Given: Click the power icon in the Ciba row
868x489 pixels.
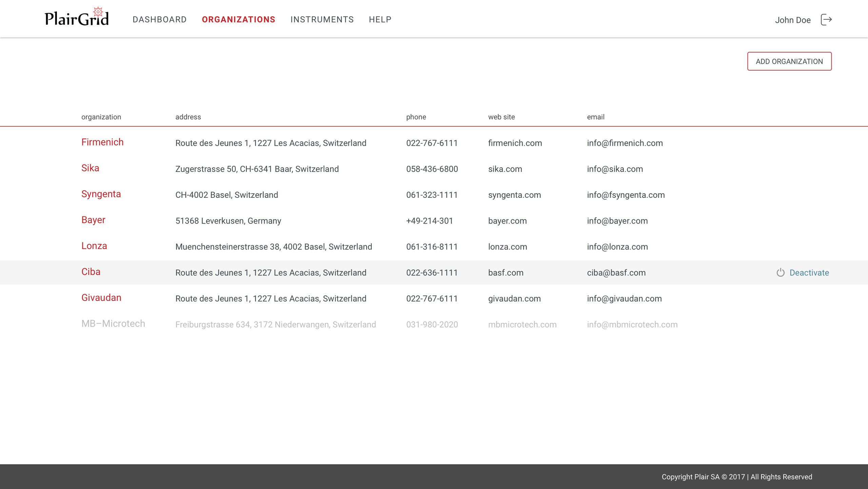Looking at the screenshot, I should 781,273.
